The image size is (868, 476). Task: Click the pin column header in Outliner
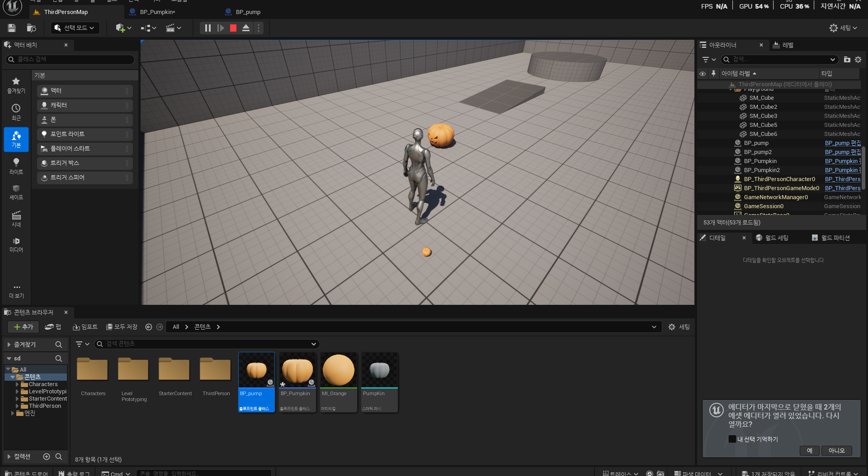tap(713, 74)
